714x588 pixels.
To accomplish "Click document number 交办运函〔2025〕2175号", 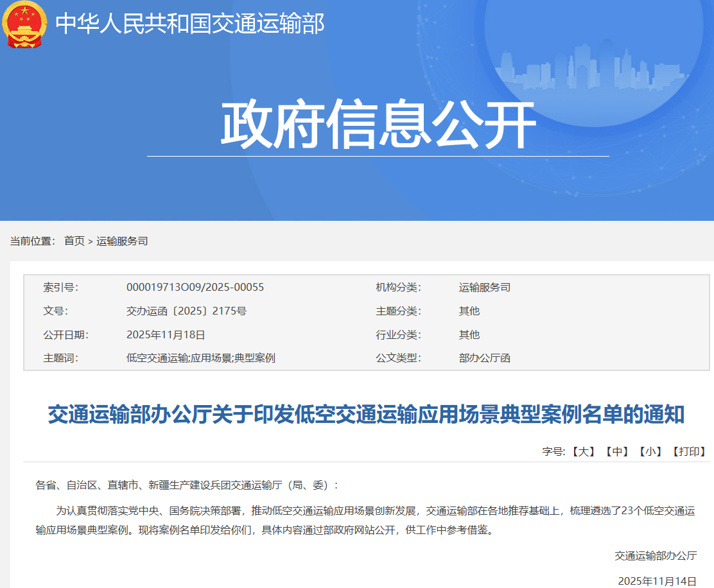I will pos(186,311).
